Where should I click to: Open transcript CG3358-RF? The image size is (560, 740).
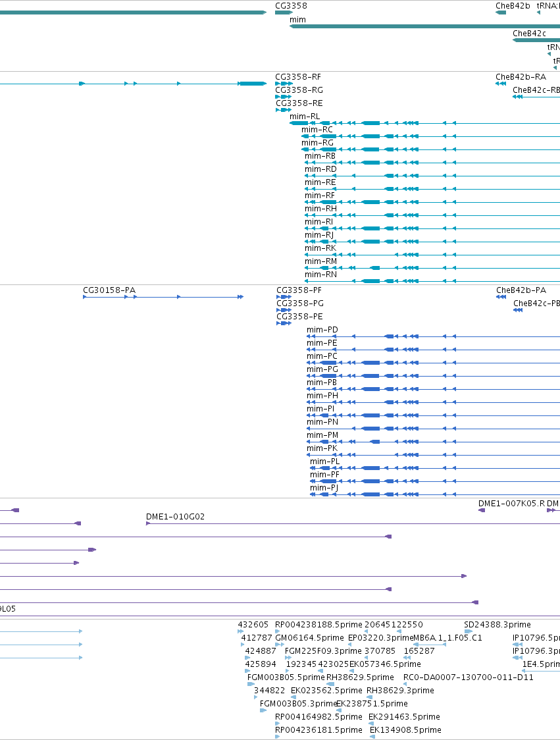click(x=297, y=77)
